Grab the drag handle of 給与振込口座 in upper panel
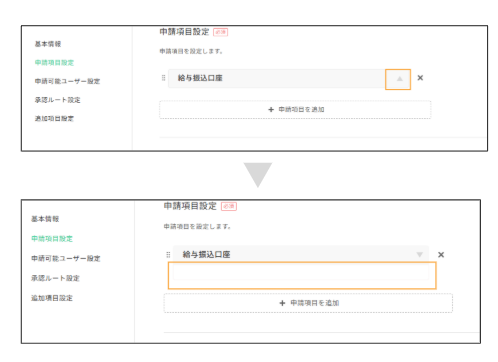The image size is (498, 362). 163,78
